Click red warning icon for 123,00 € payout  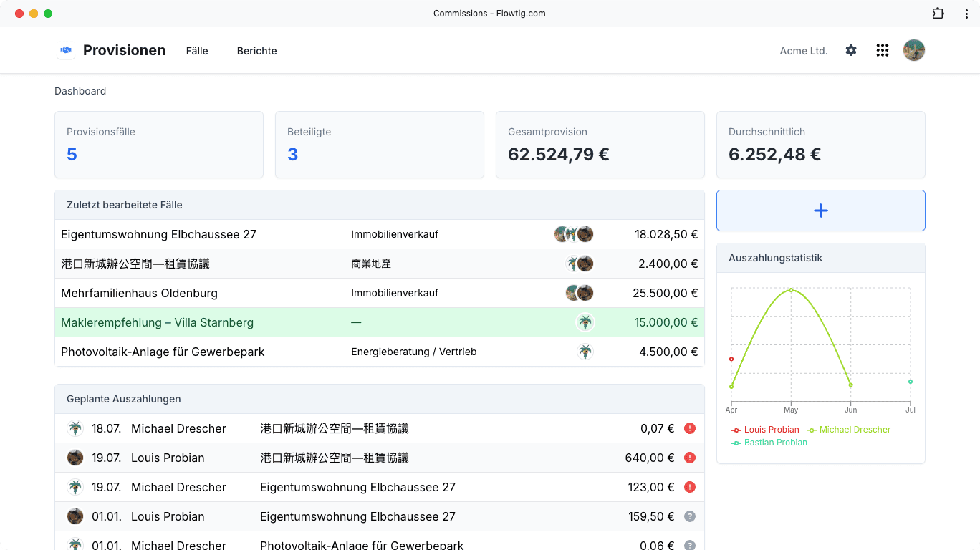click(690, 487)
